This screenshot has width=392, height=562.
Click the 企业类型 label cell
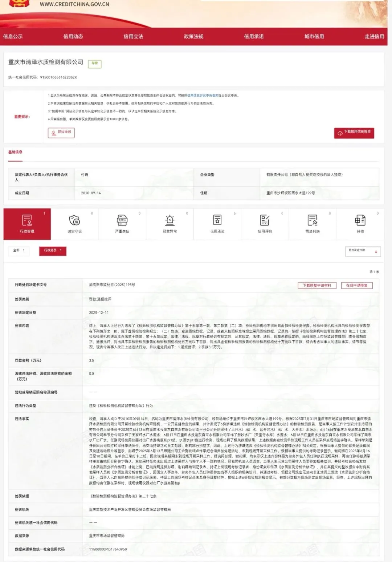click(226, 177)
